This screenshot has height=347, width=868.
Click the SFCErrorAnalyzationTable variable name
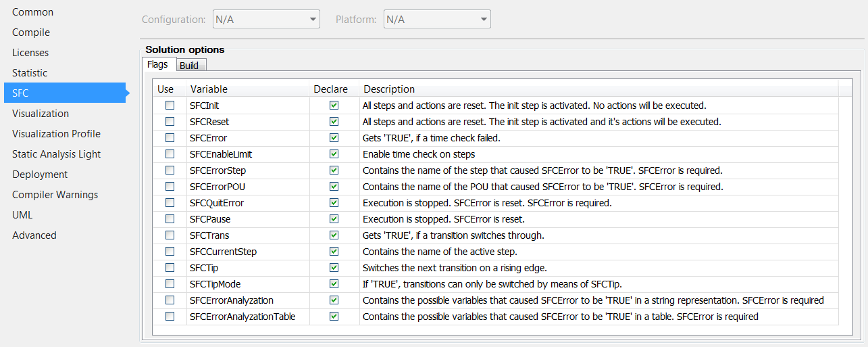coord(242,317)
